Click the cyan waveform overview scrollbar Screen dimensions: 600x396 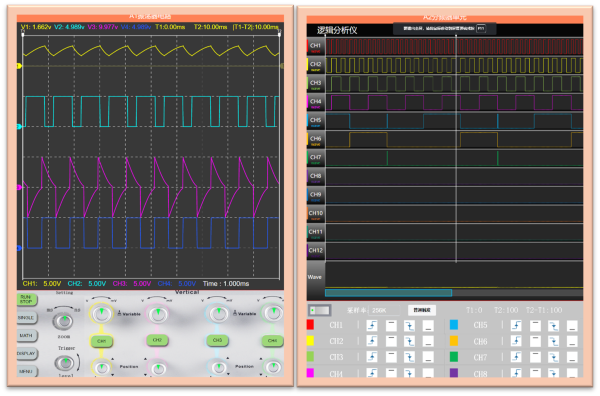click(x=388, y=293)
